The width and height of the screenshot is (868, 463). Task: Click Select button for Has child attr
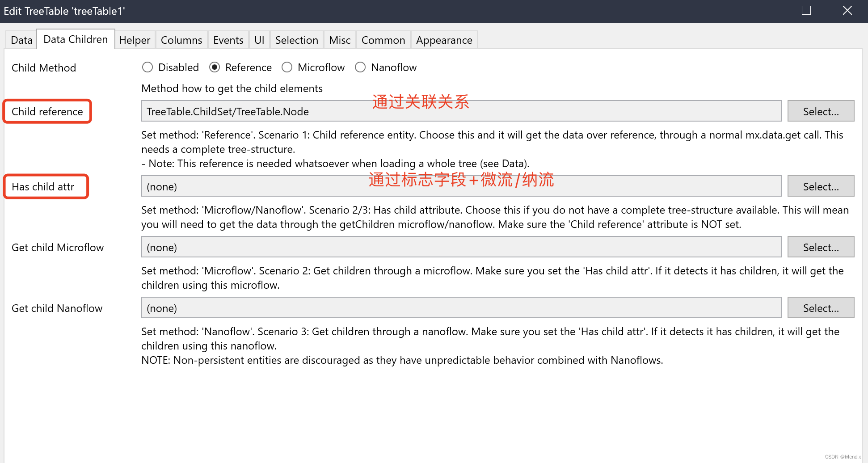click(821, 186)
